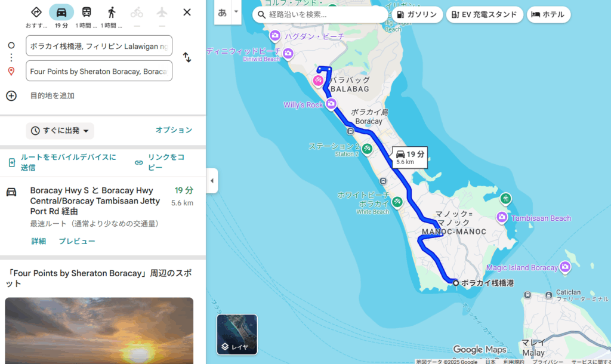Select the public transit travel mode

pos(87,13)
